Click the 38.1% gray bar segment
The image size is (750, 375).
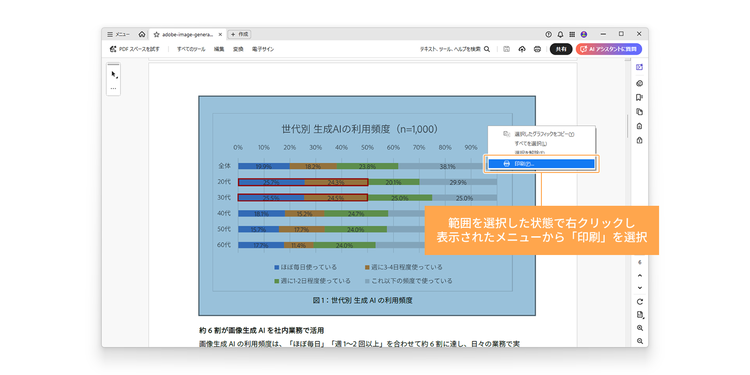[x=447, y=166]
